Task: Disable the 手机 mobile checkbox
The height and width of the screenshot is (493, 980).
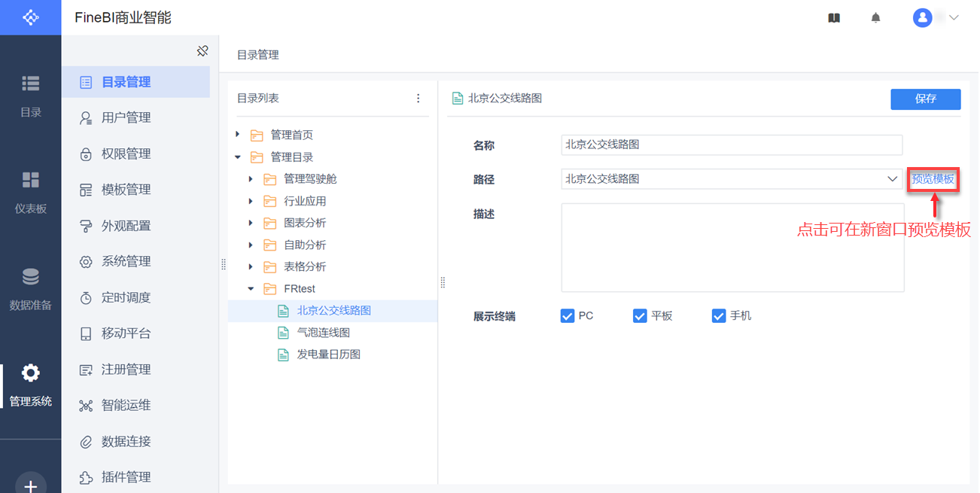Action: point(719,316)
